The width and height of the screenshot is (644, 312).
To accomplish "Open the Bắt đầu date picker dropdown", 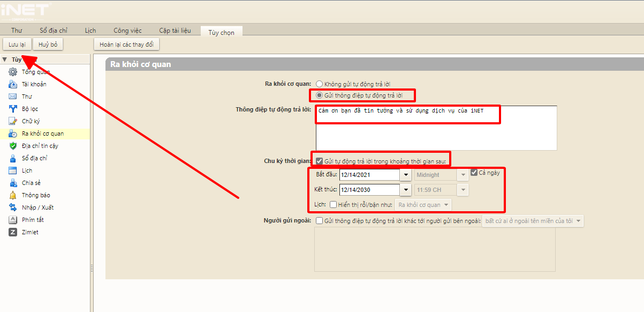I will (406, 175).
